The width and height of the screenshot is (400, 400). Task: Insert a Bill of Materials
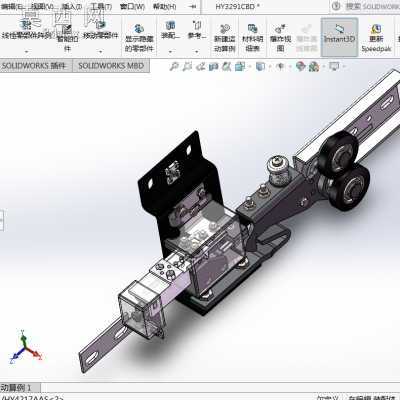point(252,38)
